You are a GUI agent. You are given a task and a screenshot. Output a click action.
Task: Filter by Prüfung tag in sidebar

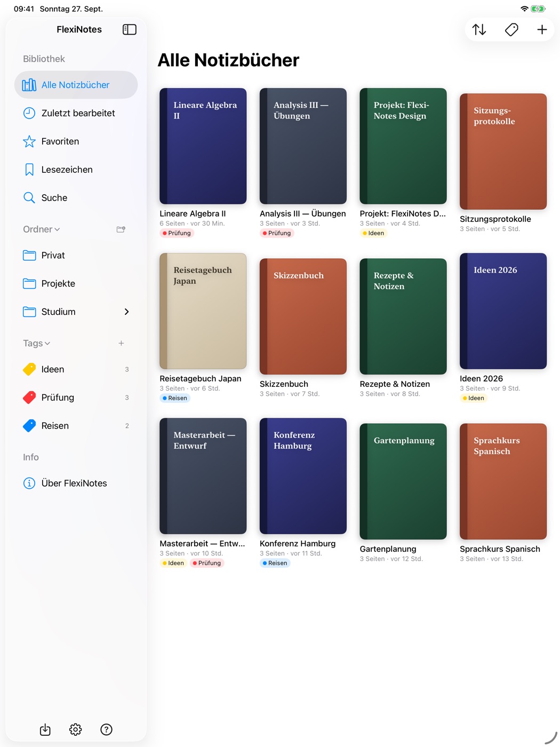click(76, 398)
